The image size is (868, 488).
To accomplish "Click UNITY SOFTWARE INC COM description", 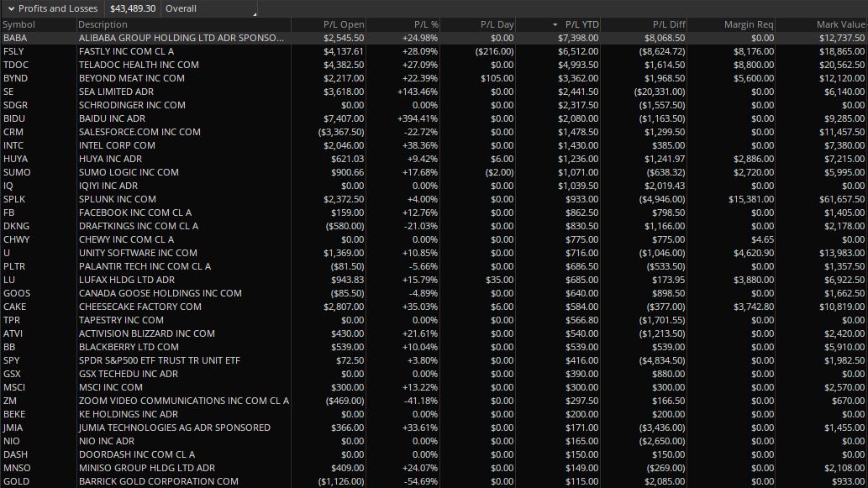I will click(138, 253).
